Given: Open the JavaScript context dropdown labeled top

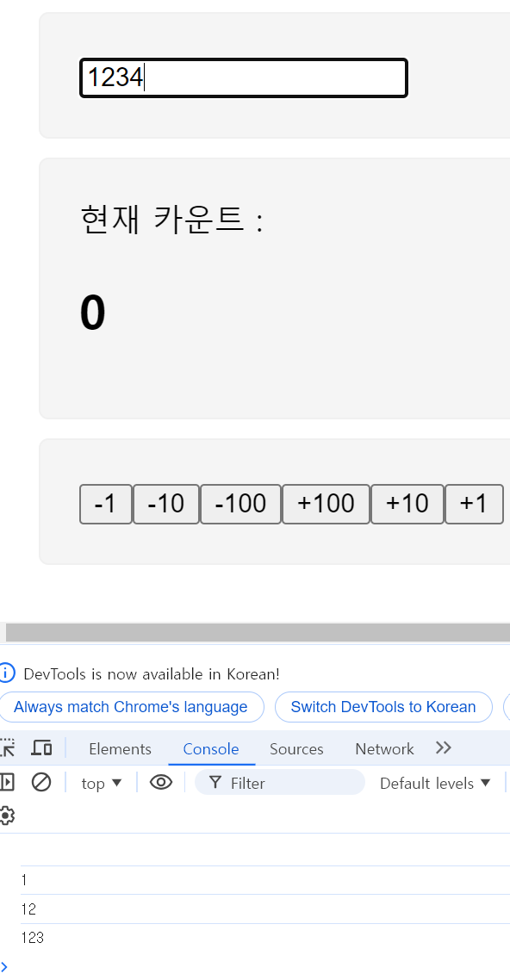Looking at the screenshot, I should 101,783.
